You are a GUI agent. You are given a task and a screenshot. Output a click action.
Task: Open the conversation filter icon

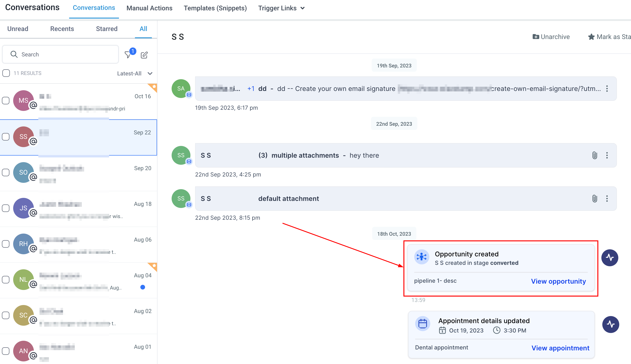(128, 55)
